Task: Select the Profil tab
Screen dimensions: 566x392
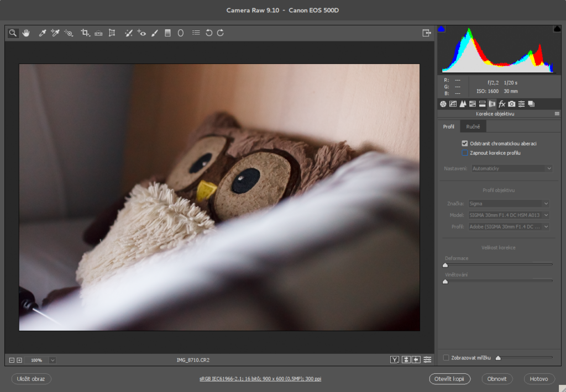Action: (449, 126)
